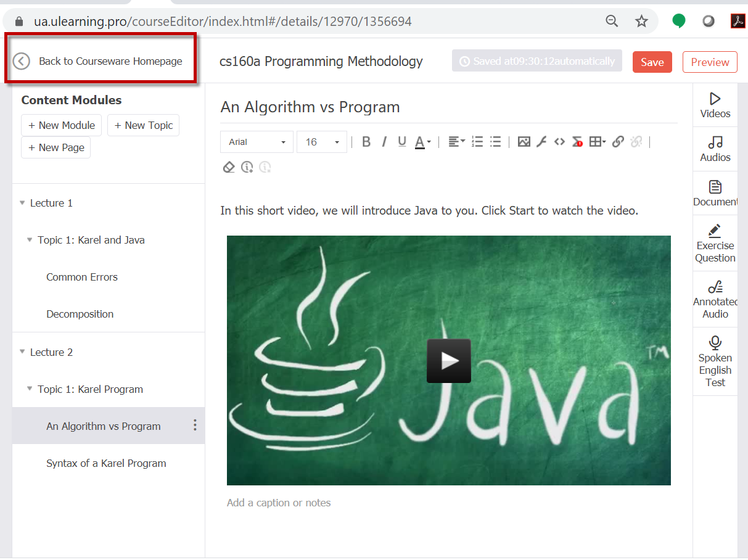Click the insert hyperlink chain icon
This screenshot has height=560, width=748.
pos(618,142)
